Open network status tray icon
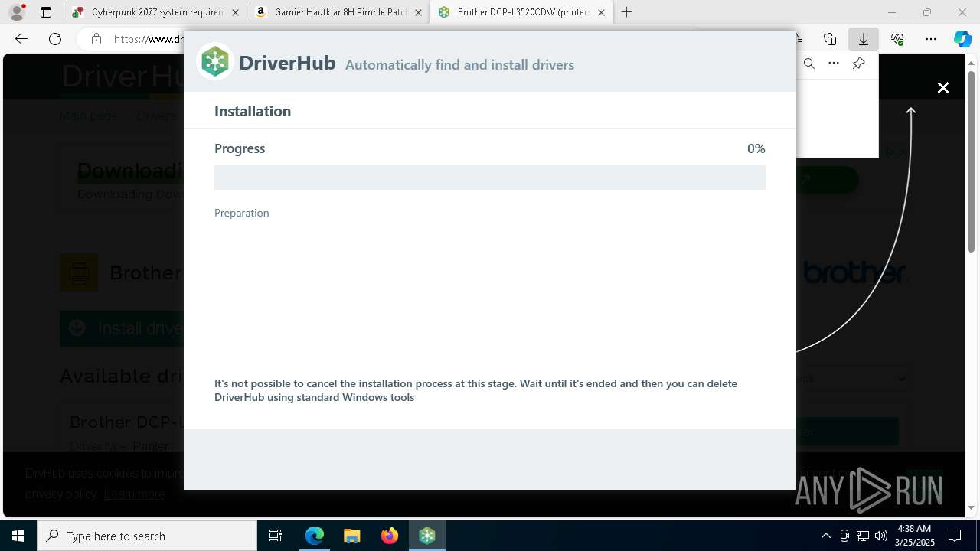This screenshot has height=551, width=980. [x=863, y=536]
